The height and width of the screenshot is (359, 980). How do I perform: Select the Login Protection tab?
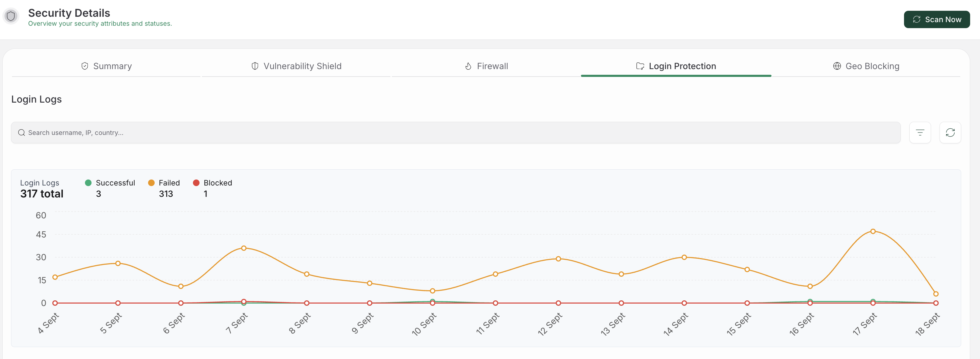point(676,66)
